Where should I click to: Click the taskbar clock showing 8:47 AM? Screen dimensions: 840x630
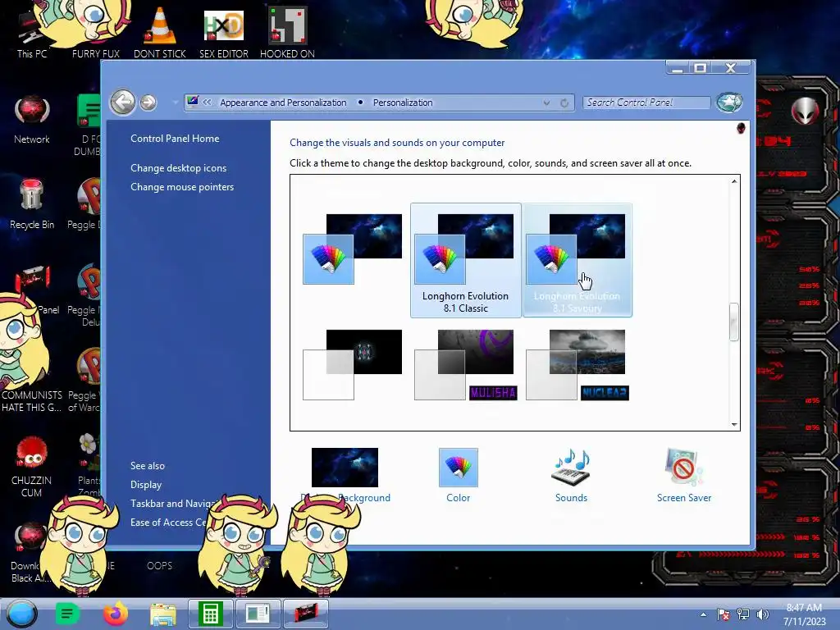tap(805, 614)
